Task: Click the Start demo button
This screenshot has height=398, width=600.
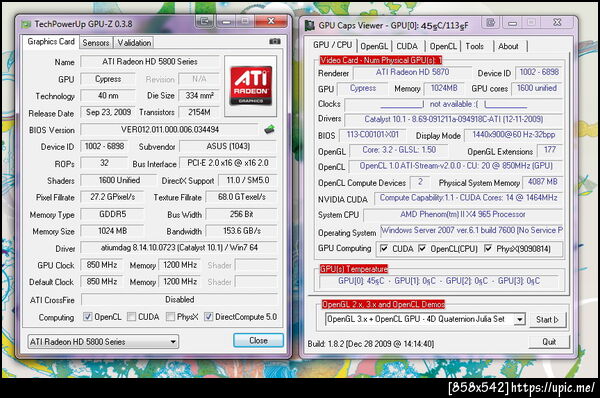Action: click(548, 319)
